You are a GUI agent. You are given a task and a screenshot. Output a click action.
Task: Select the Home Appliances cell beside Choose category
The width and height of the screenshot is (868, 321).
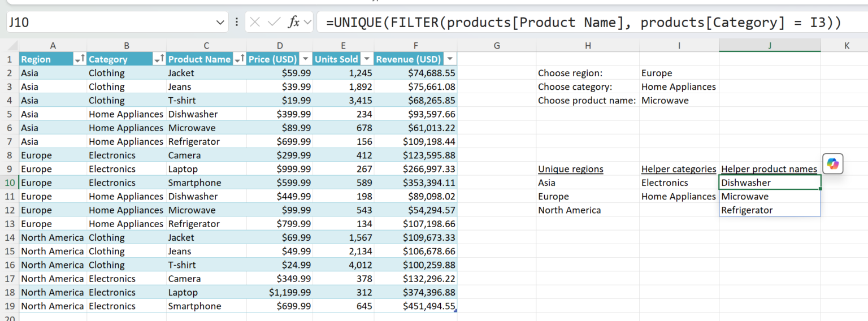(679, 86)
